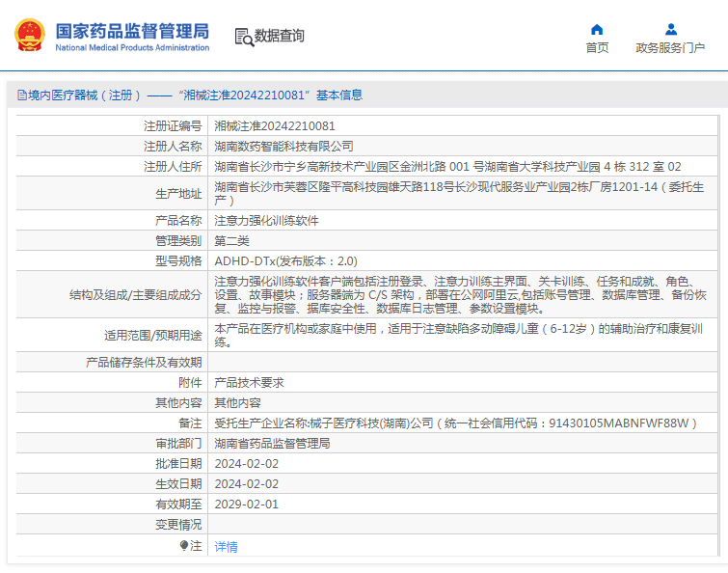
Task: Click the 结构及组成 description text
Action: 461,295
